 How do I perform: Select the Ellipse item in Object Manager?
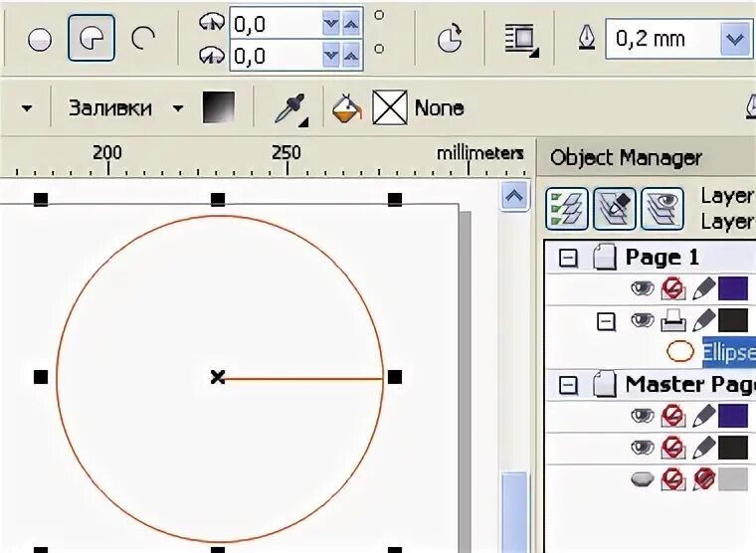click(x=728, y=353)
